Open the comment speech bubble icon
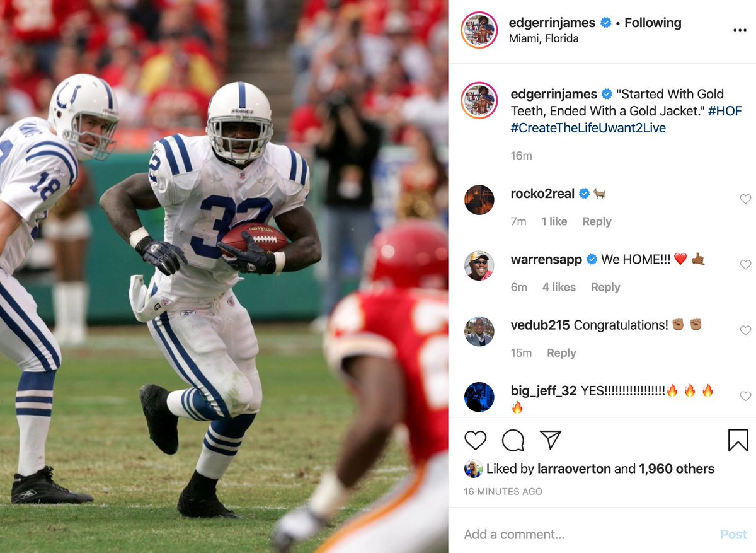The height and width of the screenshot is (553, 756). (x=513, y=440)
